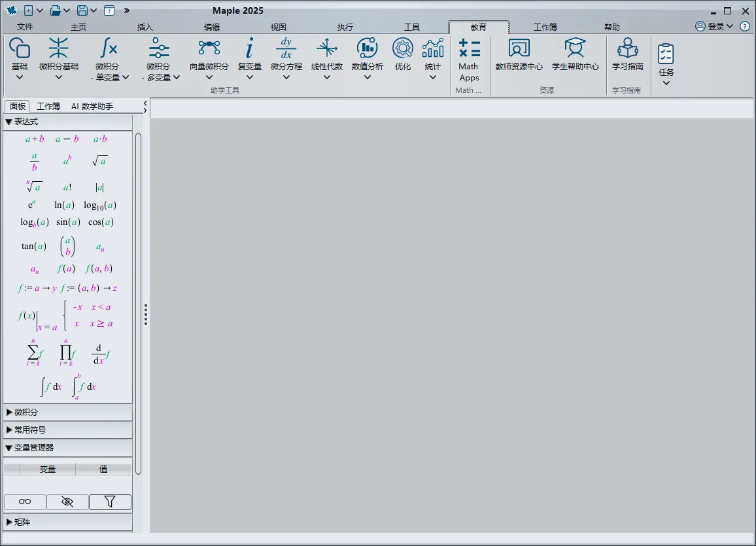Insert the definite integral expression template
This screenshot has height=546, width=756.
point(85,386)
